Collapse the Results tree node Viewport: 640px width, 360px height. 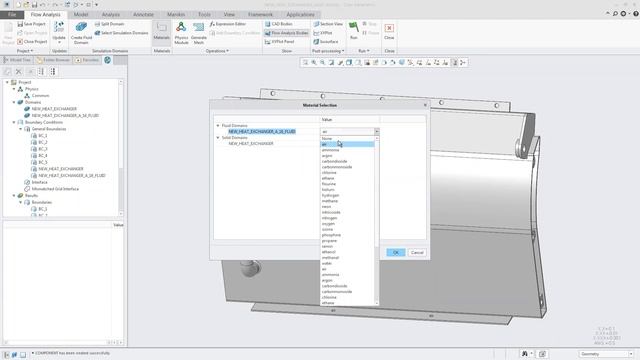click(x=14, y=196)
